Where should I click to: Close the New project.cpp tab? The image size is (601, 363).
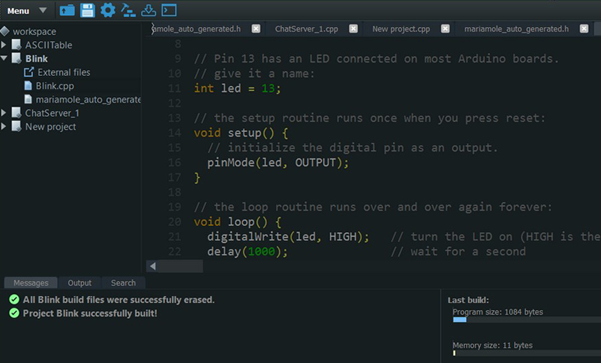click(445, 29)
